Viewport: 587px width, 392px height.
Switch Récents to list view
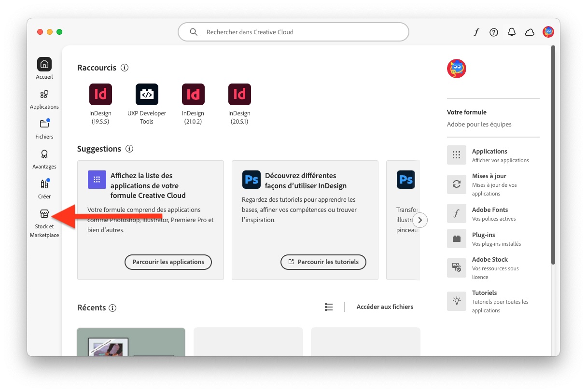329,307
